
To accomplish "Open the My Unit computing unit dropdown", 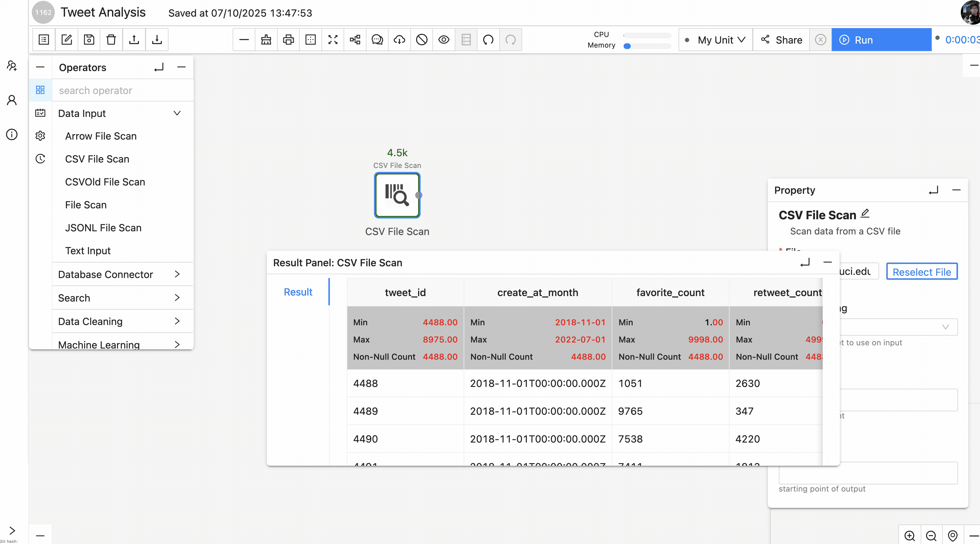I will point(715,40).
